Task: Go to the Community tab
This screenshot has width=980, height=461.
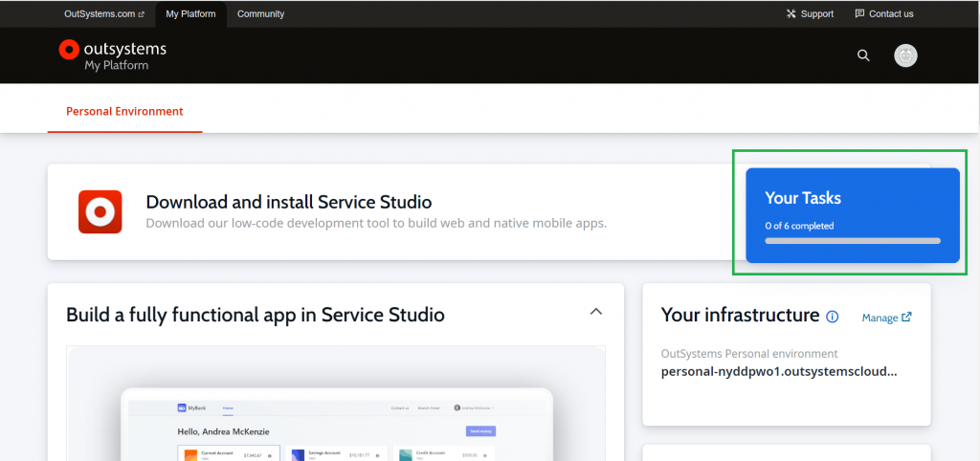Action: pyautogui.click(x=260, y=13)
